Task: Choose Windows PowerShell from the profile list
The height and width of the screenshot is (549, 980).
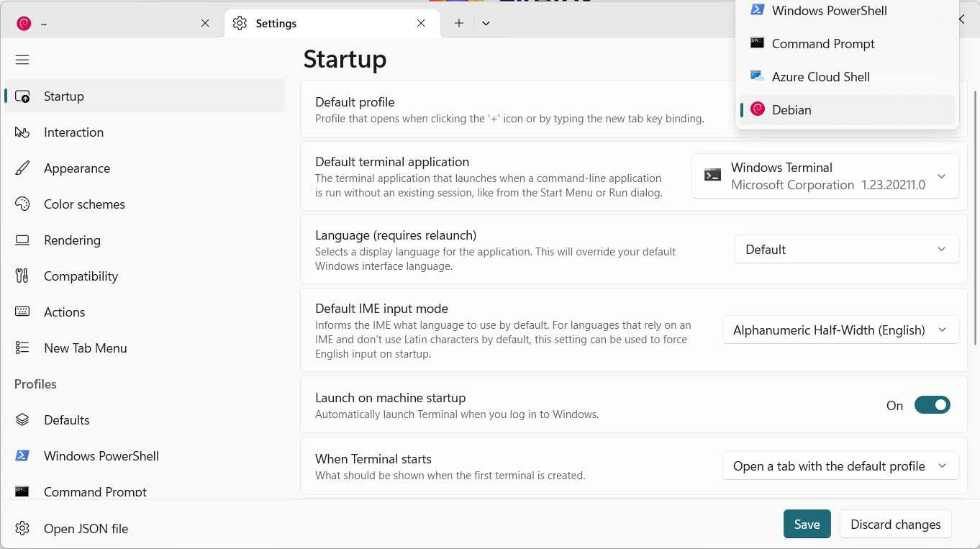Action: [x=829, y=11]
